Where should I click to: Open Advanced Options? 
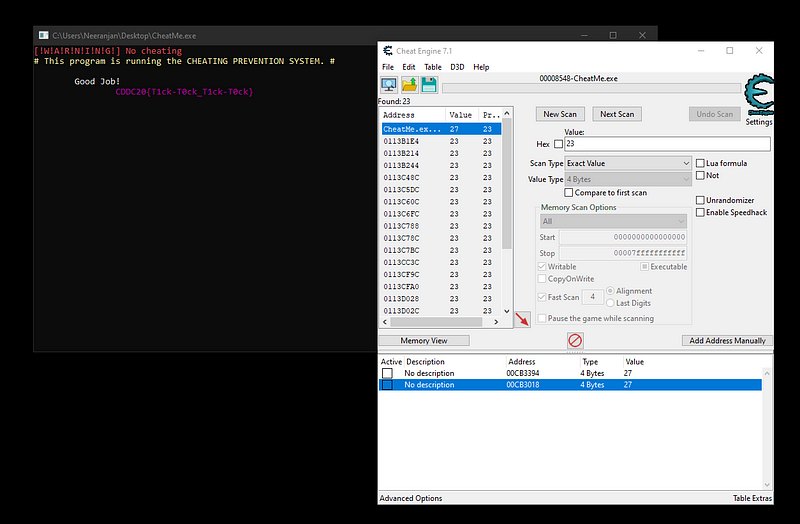pos(411,498)
